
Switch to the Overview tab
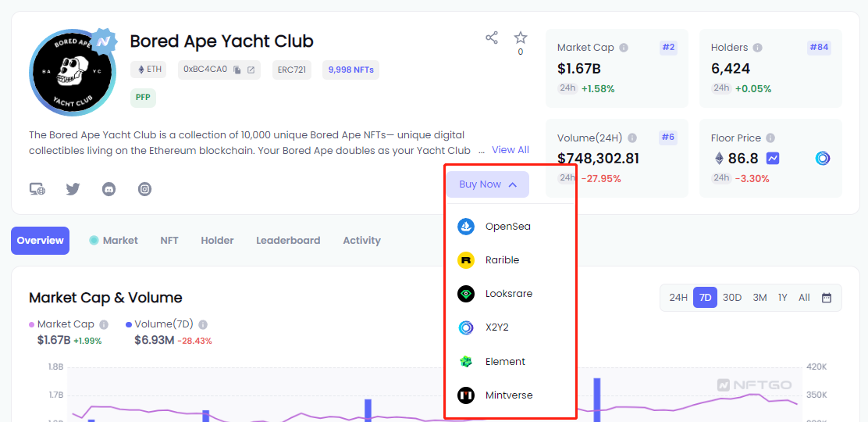coord(40,241)
